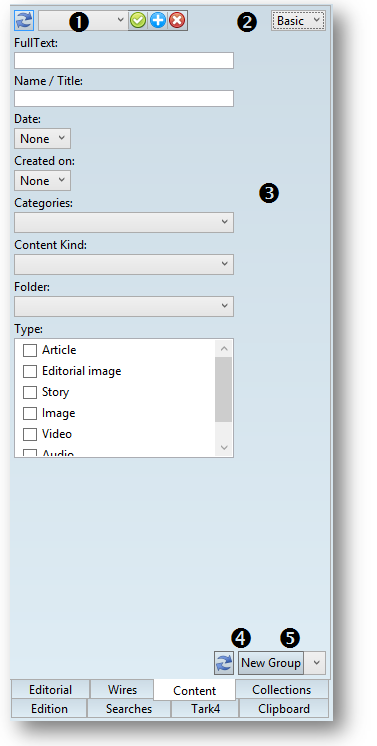The height and width of the screenshot is (746, 377).
Task: Open the Content Kind combo box
Action: (x=124, y=264)
